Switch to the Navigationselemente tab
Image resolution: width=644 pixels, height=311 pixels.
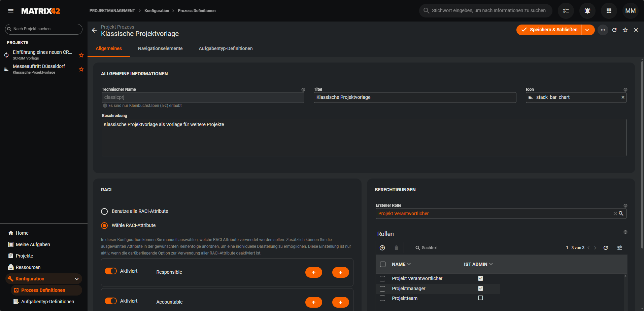tap(160, 48)
